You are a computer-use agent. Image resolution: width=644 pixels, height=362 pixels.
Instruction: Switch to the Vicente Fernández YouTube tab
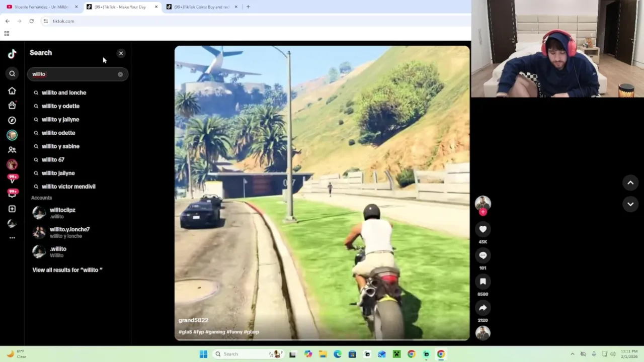(42, 7)
